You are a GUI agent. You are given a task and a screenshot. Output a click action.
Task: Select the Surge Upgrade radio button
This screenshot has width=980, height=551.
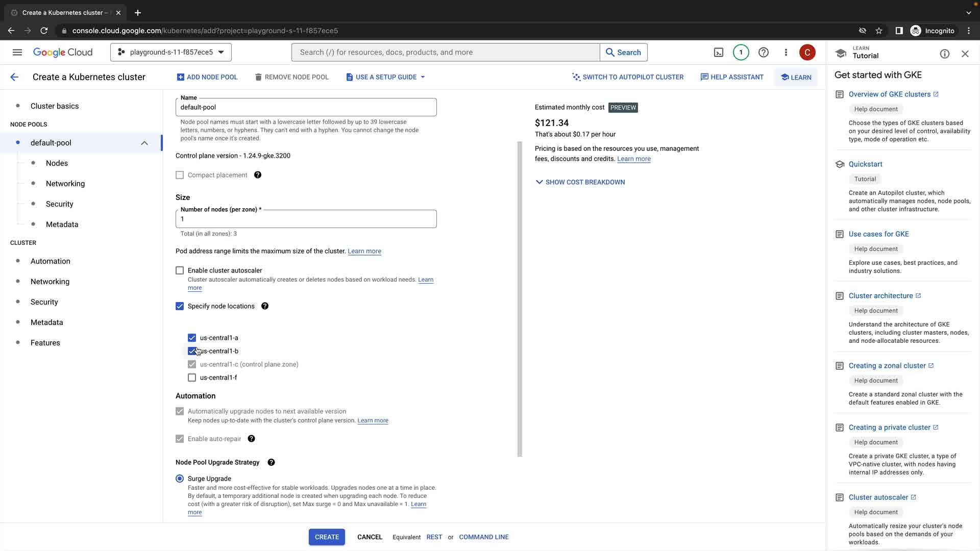click(x=180, y=479)
